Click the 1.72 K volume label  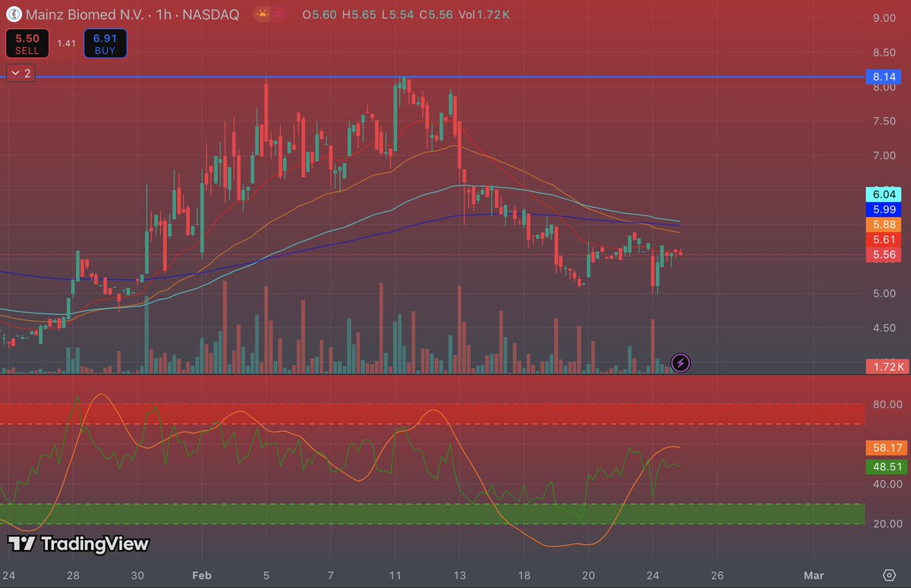(x=887, y=367)
